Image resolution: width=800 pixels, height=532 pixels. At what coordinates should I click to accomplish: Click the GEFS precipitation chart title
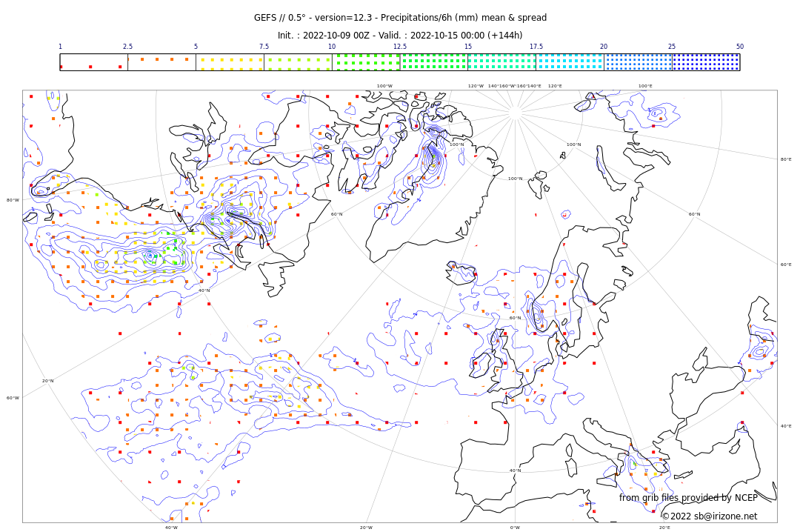[x=400, y=18]
